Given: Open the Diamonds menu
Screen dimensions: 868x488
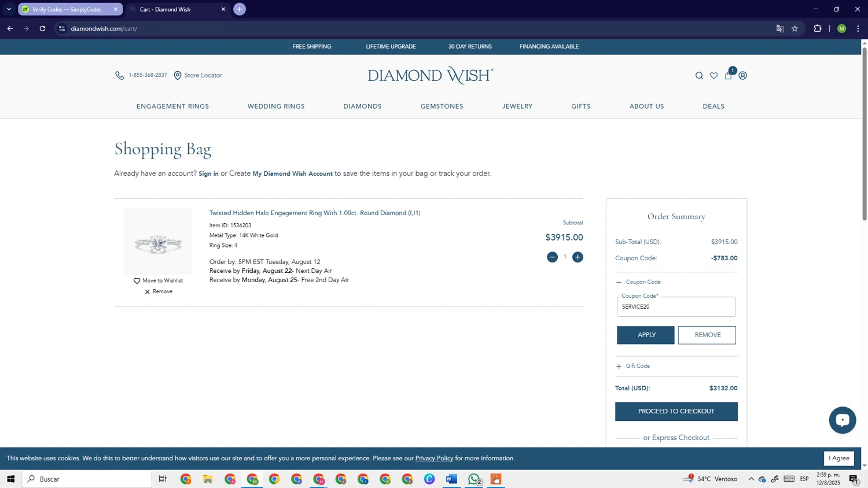Looking at the screenshot, I should 362,106.
